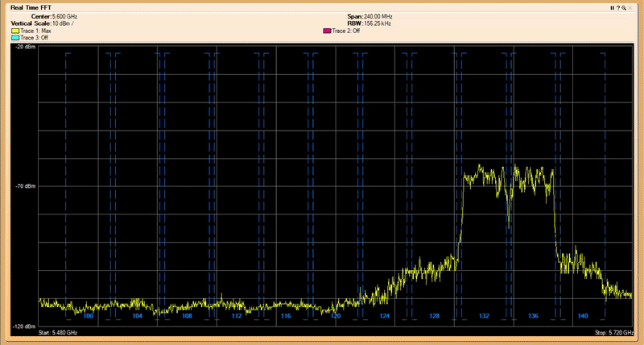Click the Span 240.00 MHz value
The width and height of the screenshot is (644, 345).
[378, 17]
